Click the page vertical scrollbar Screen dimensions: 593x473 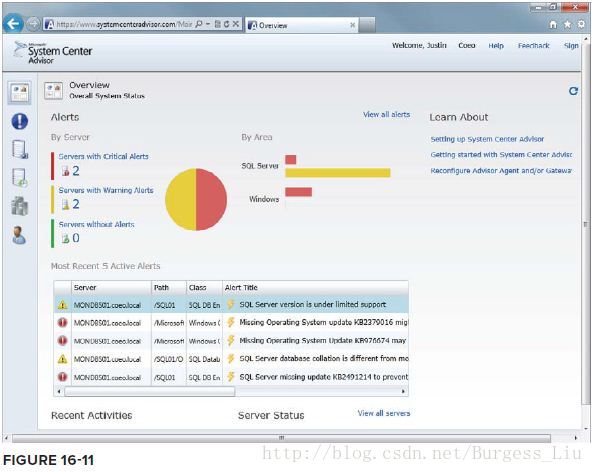[586, 224]
